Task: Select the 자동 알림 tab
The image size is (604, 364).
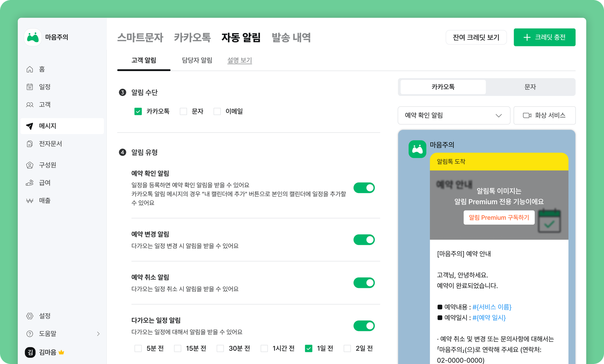Action: [x=241, y=37]
